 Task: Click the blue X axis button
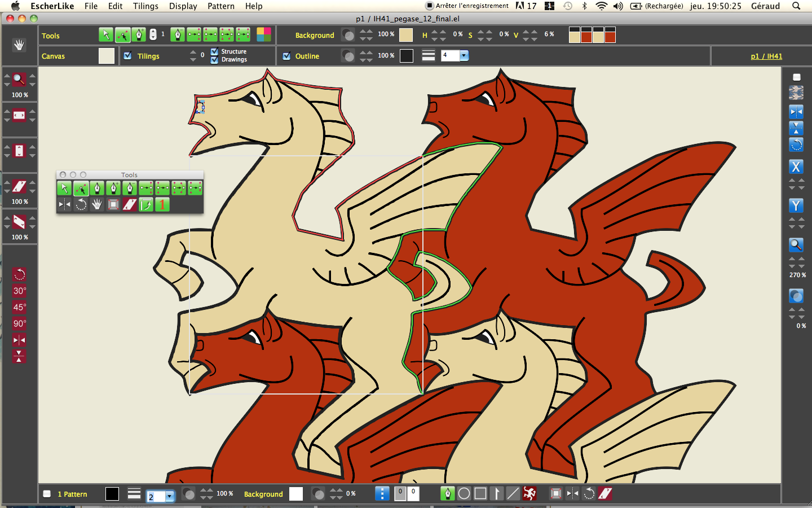796,167
